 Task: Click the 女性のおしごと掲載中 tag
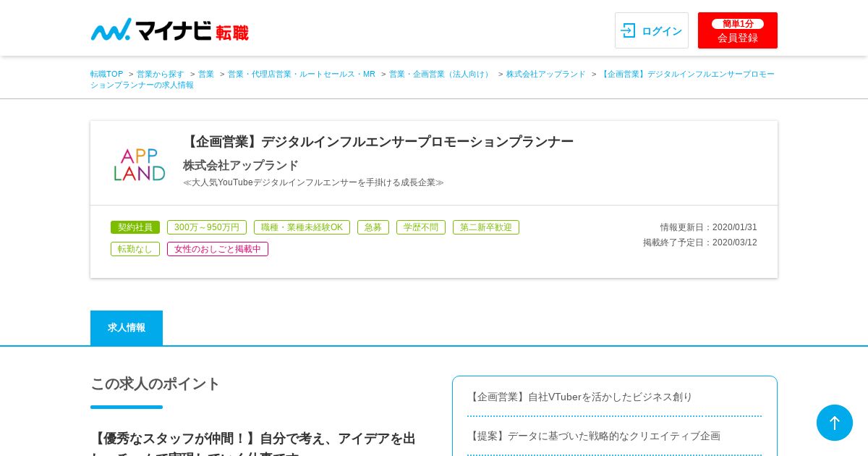[x=218, y=249]
